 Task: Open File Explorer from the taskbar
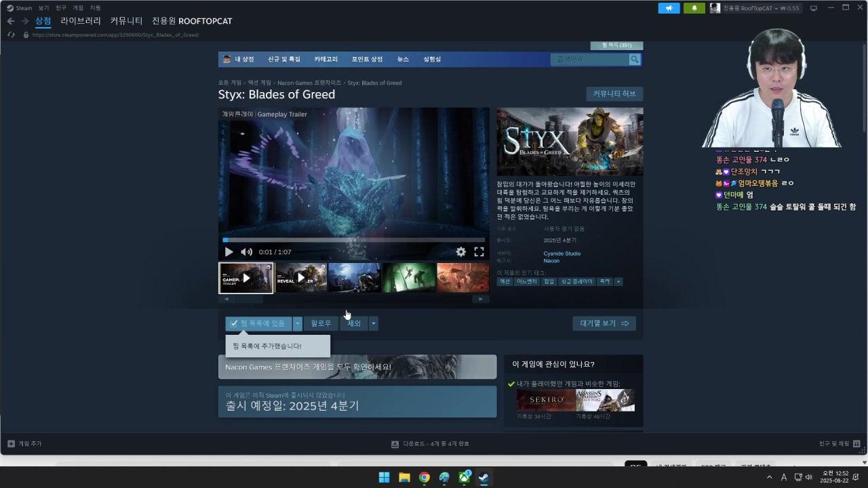(404, 477)
